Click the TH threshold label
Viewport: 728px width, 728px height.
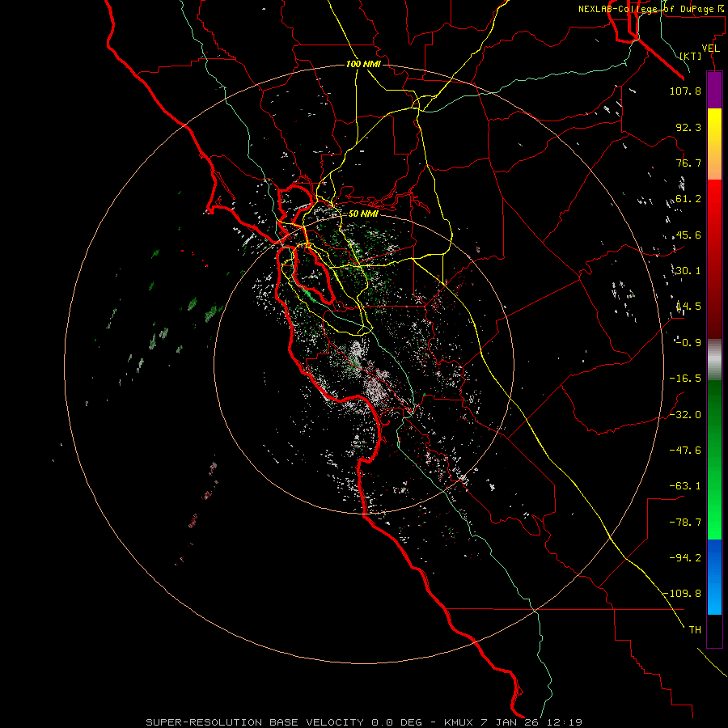695,630
